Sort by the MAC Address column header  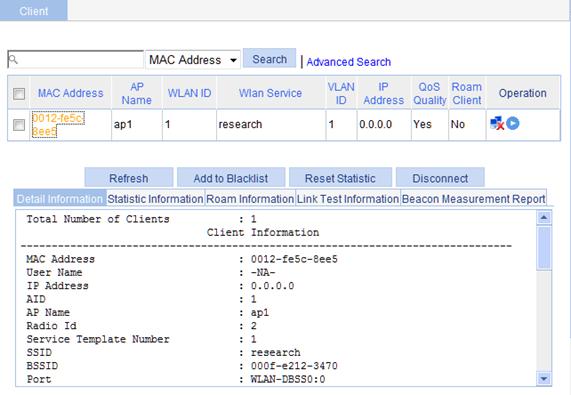pyautogui.click(x=71, y=93)
